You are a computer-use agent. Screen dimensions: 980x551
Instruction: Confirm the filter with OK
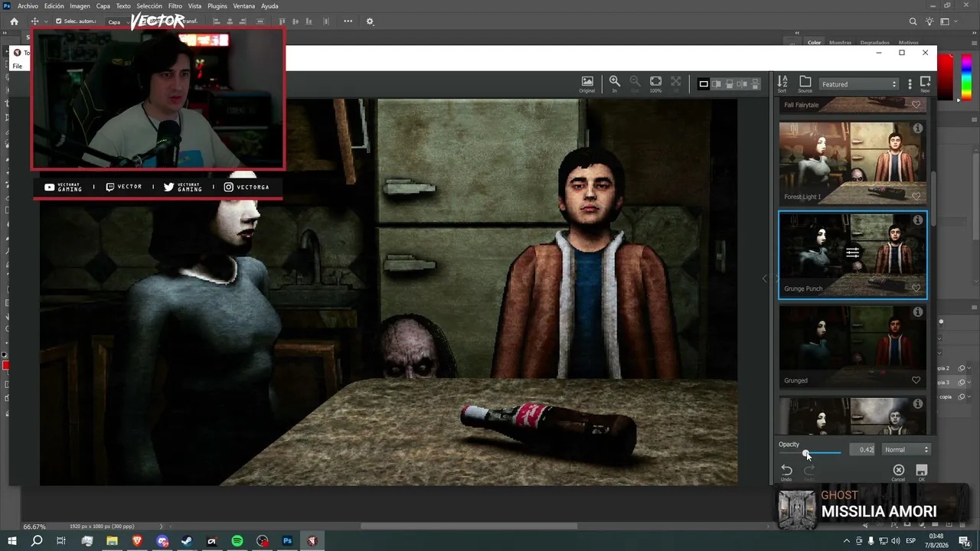tap(922, 471)
